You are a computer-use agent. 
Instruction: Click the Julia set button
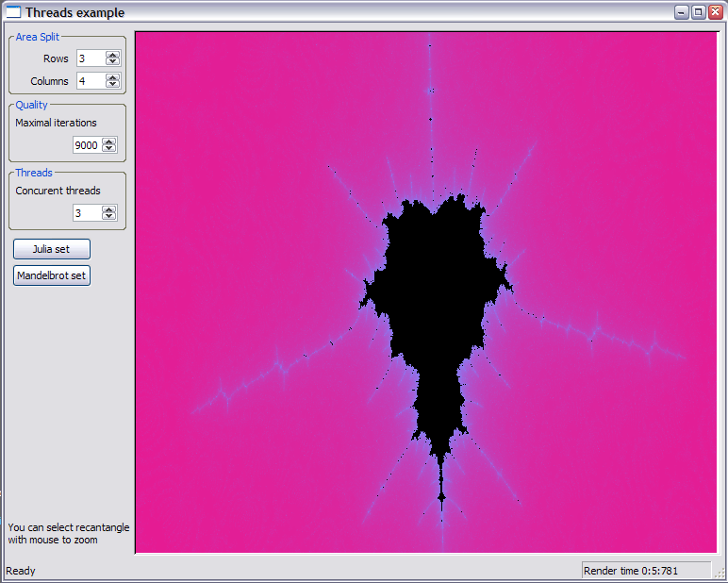click(52, 249)
